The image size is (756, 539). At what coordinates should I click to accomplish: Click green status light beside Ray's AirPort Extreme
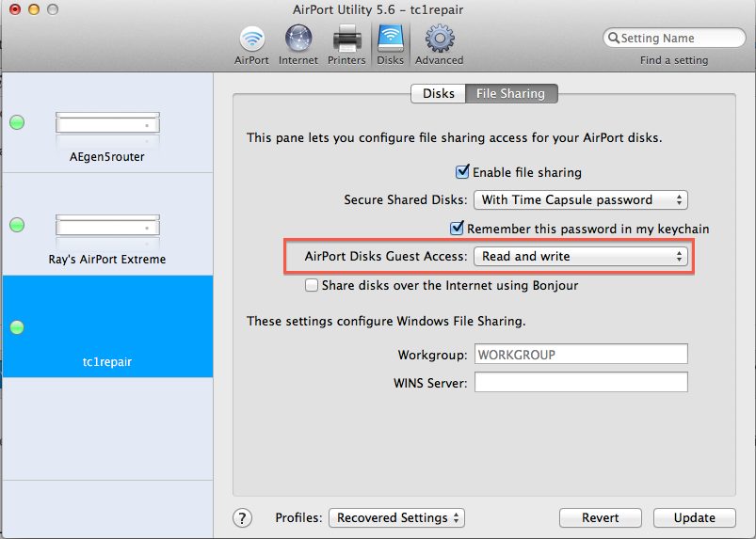(17, 225)
